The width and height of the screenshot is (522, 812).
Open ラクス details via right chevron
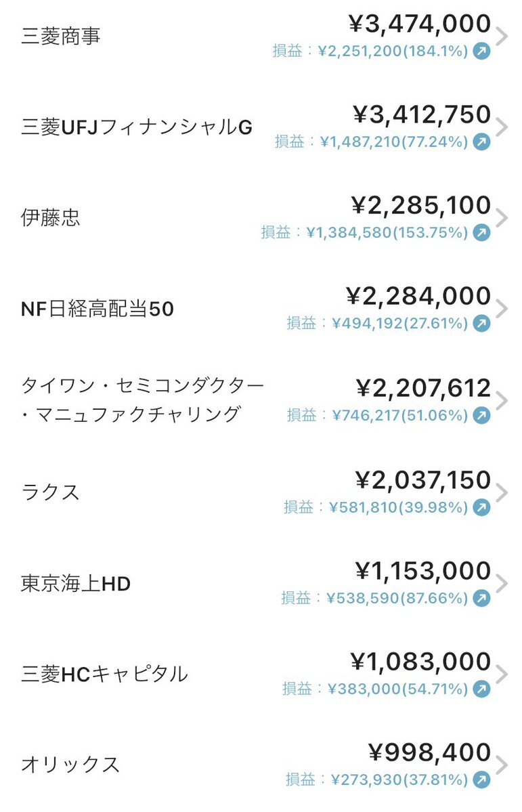(x=501, y=492)
